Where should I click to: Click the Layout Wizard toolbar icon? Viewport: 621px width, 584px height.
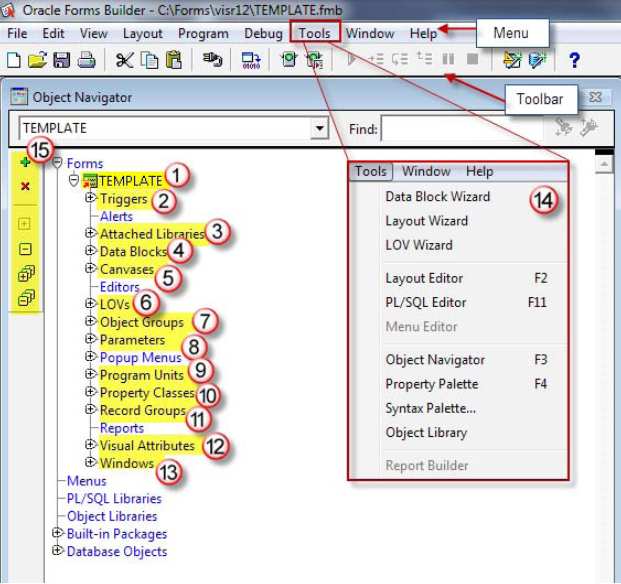coord(537,60)
